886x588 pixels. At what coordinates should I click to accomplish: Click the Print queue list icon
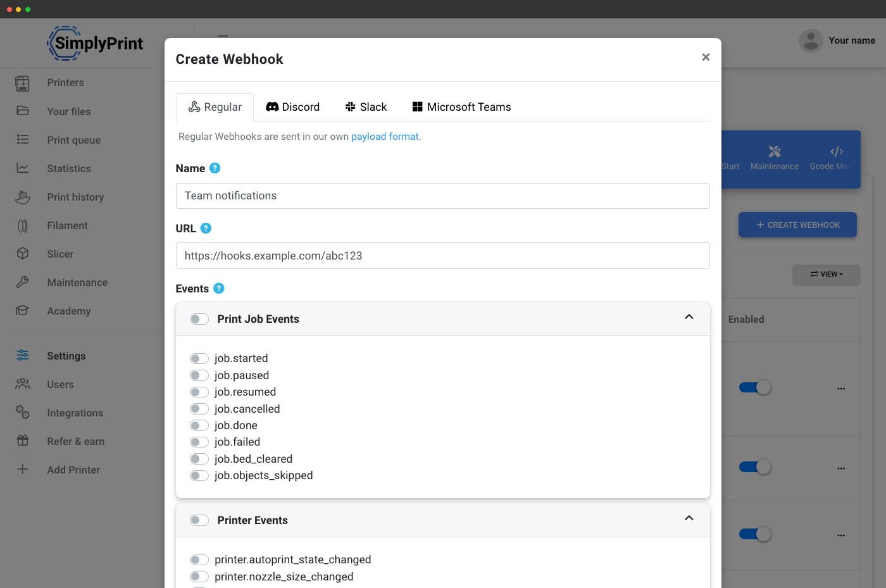click(23, 139)
